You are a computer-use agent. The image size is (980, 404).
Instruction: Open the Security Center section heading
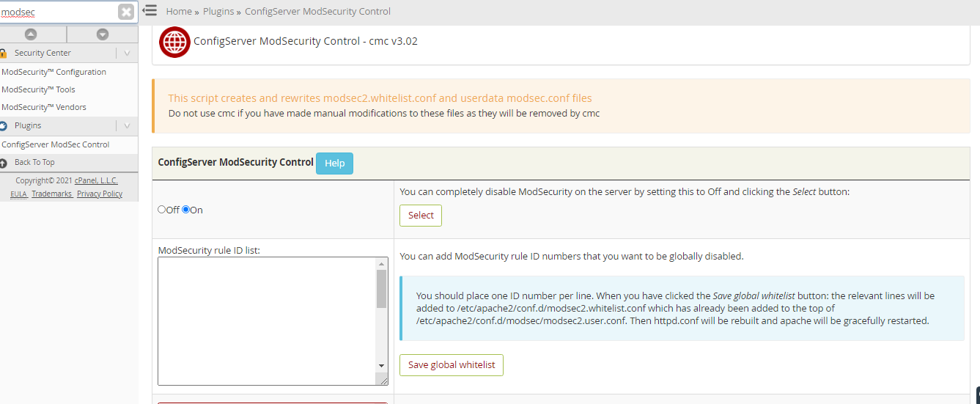pyautogui.click(x=43, y=53)
